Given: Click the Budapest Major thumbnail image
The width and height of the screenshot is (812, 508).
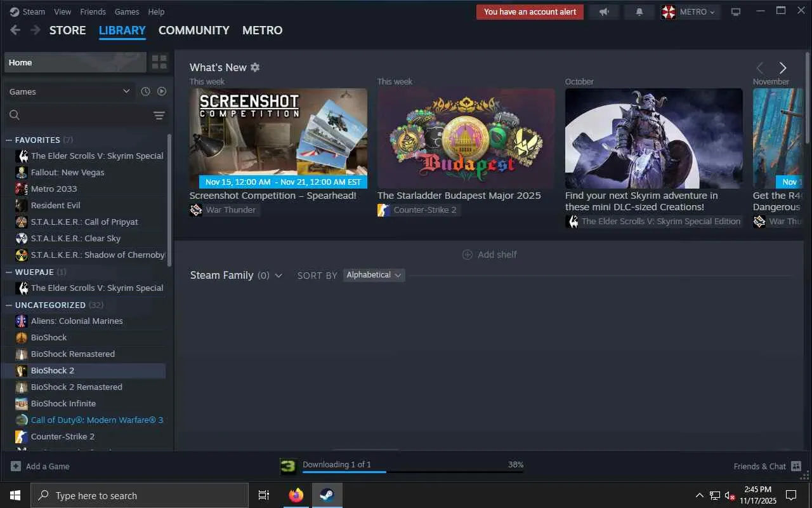Looking at the screenshot, I should [x=466, y=138].
